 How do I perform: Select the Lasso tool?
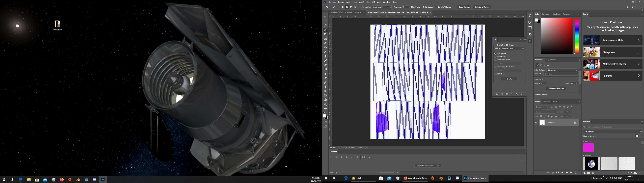point(325,26)
